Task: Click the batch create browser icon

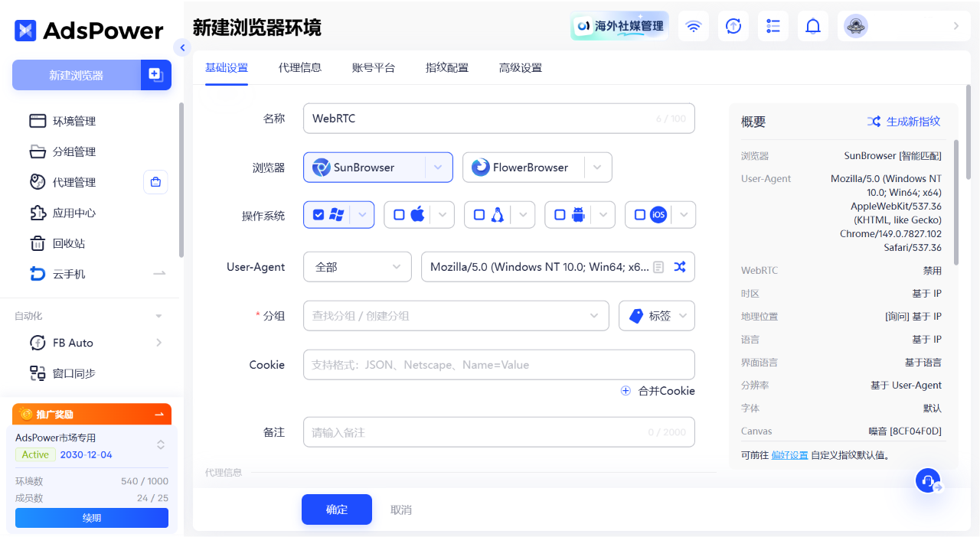Action: click(x=156, y=75)
